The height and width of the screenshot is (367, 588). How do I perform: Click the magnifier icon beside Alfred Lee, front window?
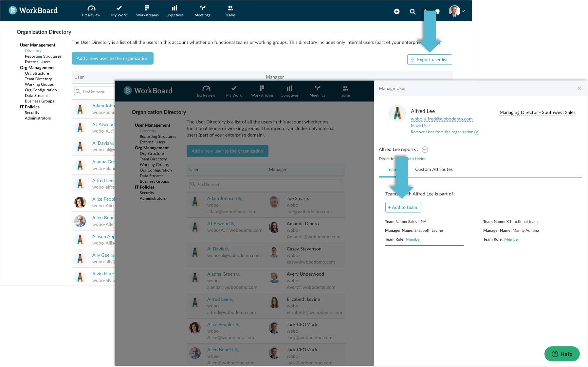(231, 300)
